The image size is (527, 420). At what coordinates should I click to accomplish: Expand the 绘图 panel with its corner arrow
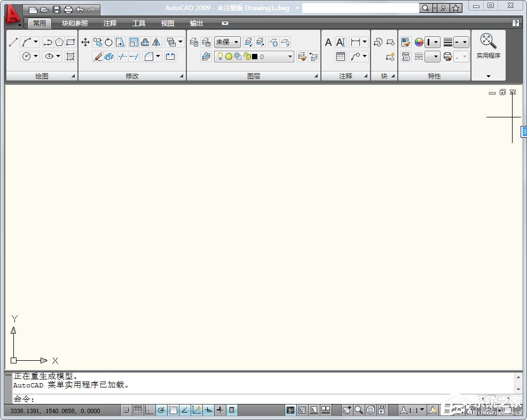point(73,76)
